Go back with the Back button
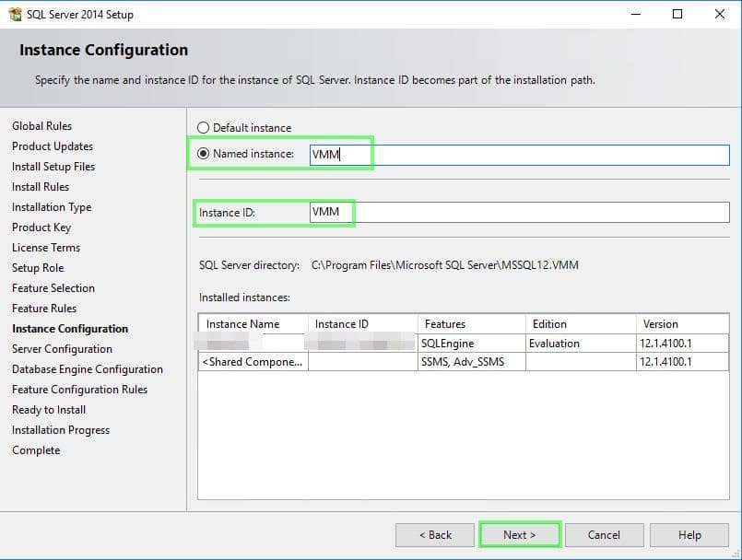742x560 pixels. (x=435, y=535)
